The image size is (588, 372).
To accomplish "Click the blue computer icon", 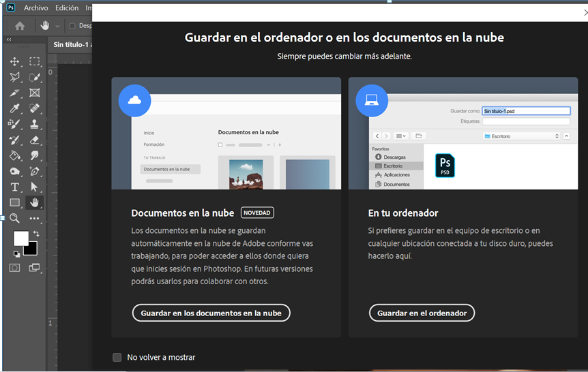I will point(372,100).
